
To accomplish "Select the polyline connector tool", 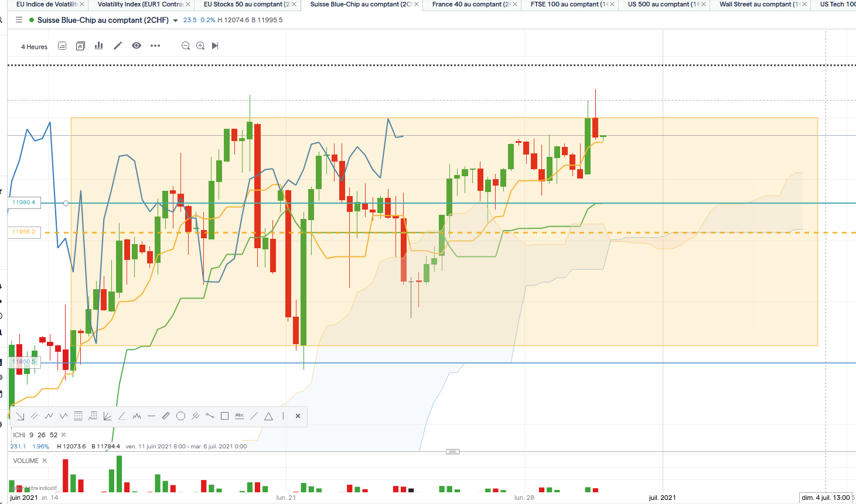I will 210,416.
